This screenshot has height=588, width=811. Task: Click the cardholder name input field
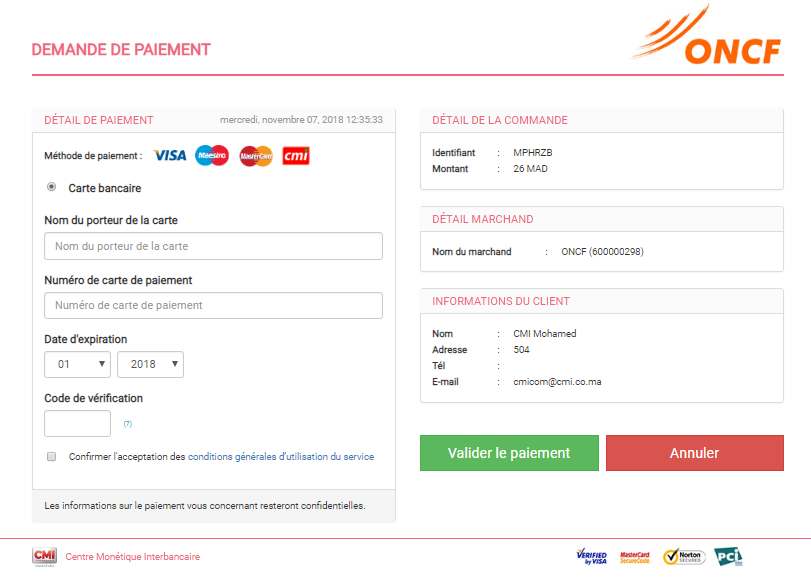[213, 246]
